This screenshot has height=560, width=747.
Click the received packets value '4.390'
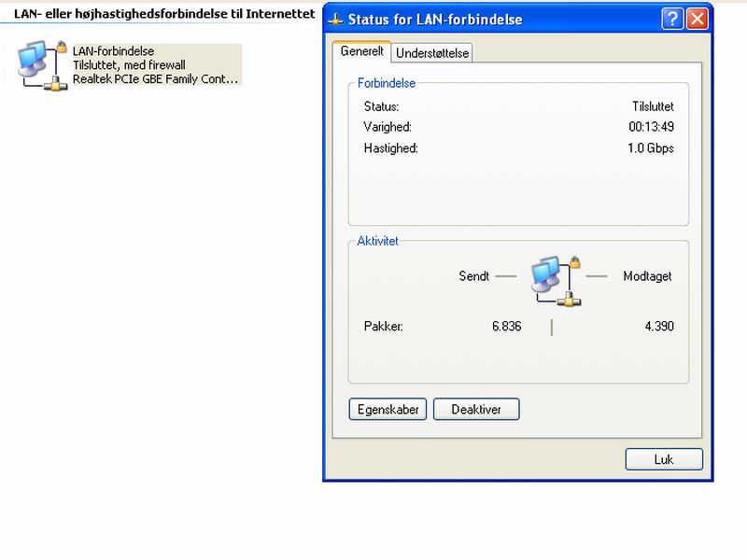tap(659, 326)
